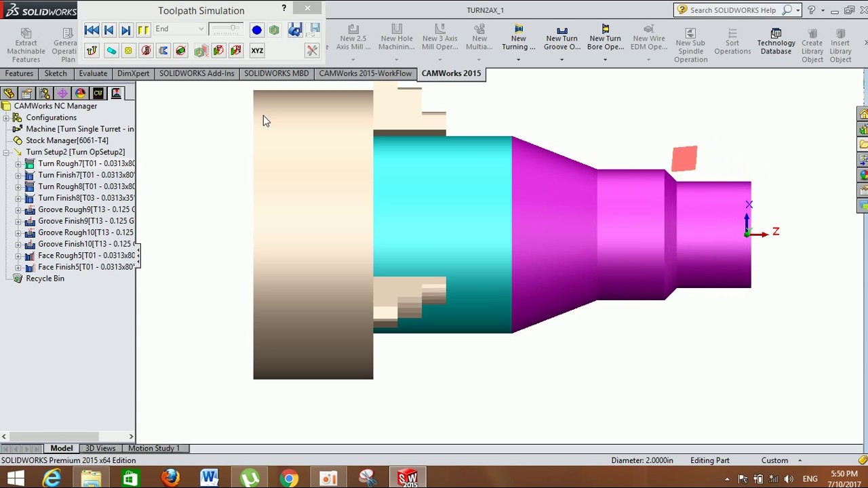Open Toolpath Simulation help question mark

(x=284, y=9)
